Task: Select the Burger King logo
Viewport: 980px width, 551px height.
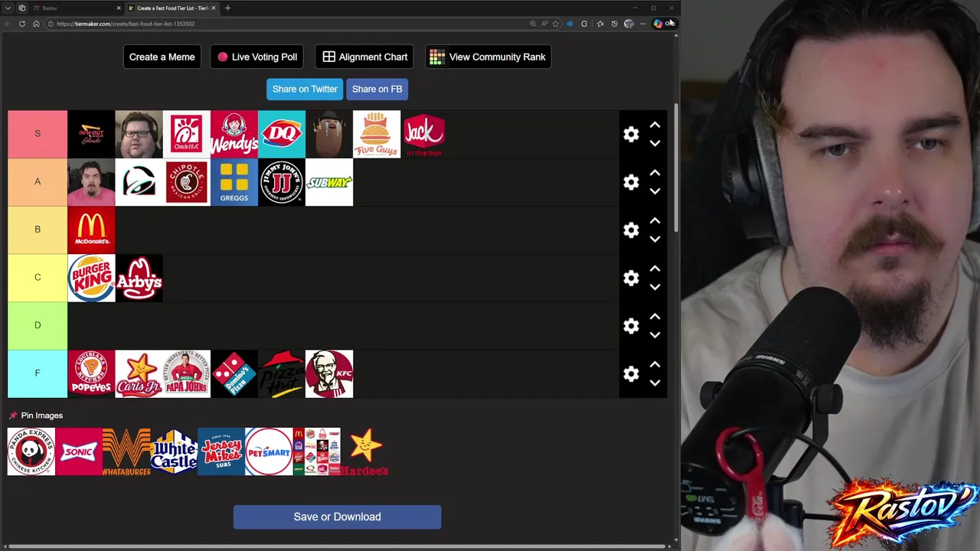Action: (x=91, y=278)
